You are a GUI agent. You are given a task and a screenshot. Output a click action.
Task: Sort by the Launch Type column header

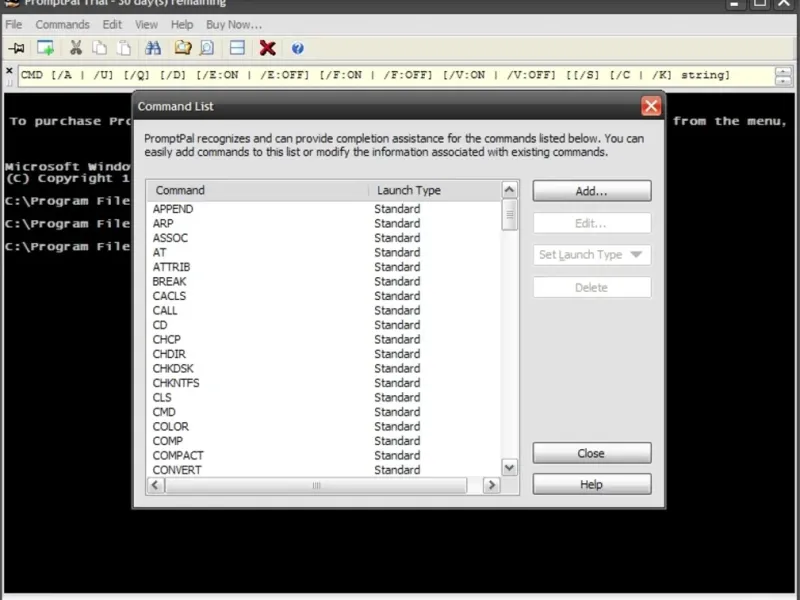coord(435,190)
